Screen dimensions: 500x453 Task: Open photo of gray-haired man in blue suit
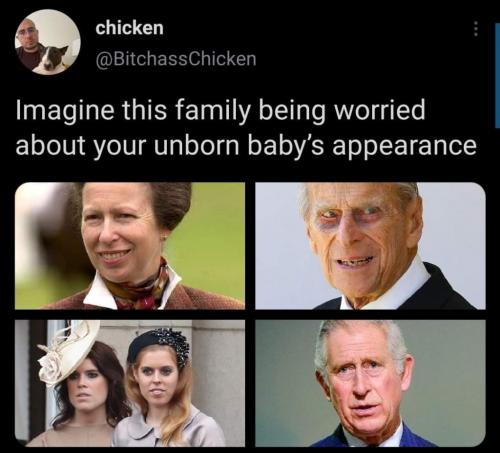tap(370, 383)
